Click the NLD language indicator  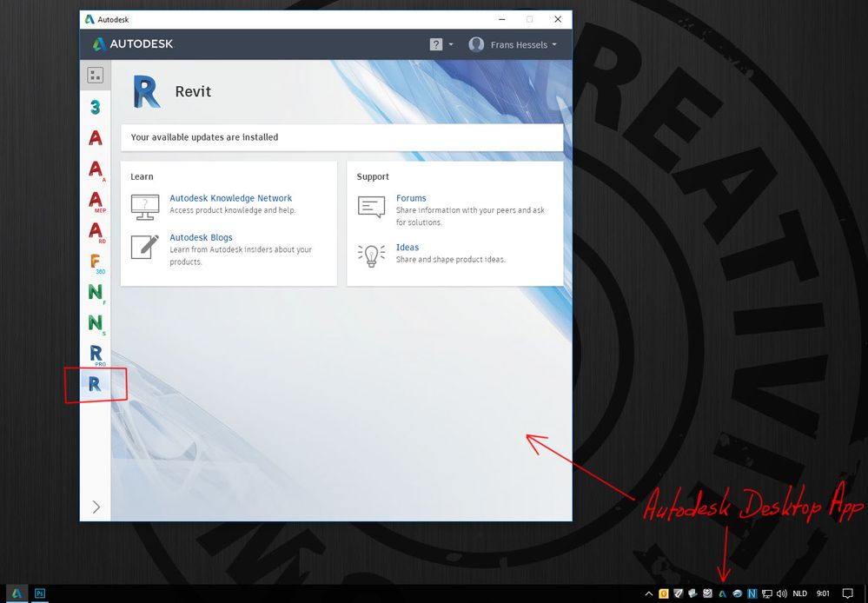(799, 593)
